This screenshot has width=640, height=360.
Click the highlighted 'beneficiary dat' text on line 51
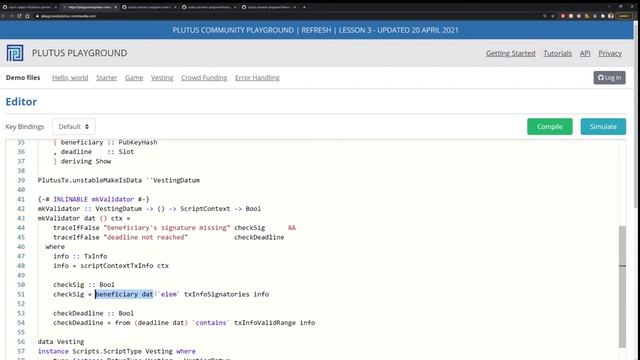124,294
